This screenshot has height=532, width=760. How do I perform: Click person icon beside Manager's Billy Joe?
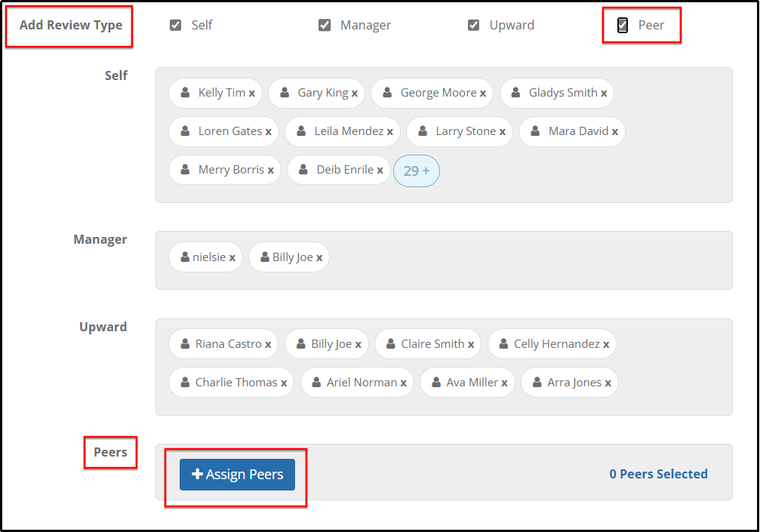coord(265,257)
